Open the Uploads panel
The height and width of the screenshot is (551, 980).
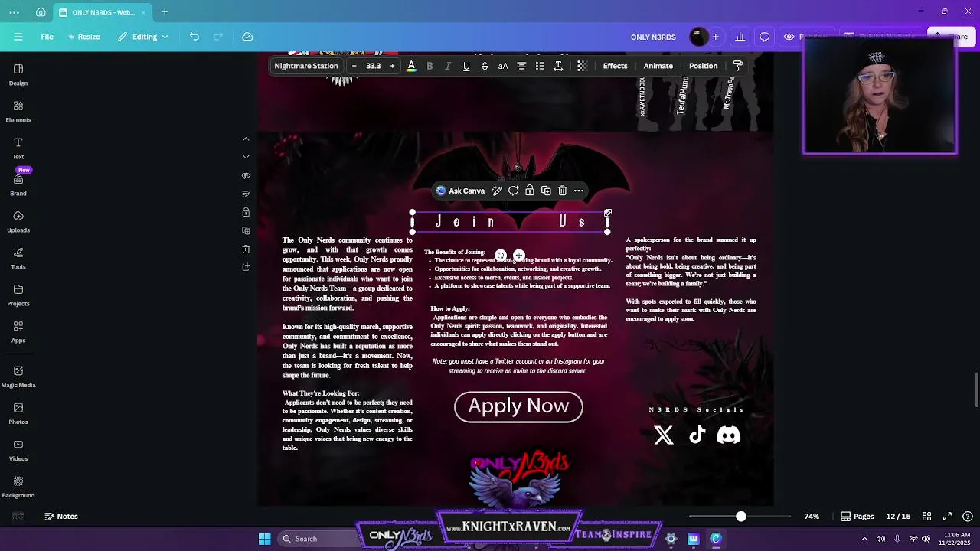18,221
